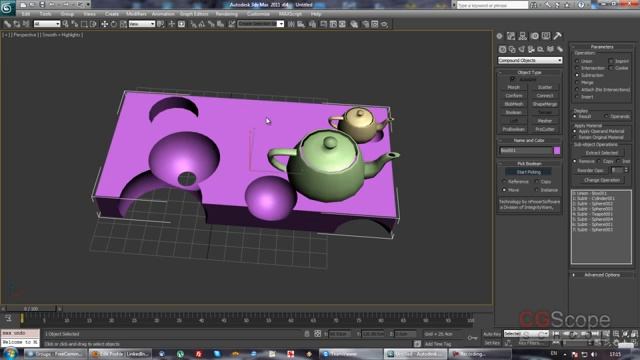Click the Change Operation button

click(602, 180)
